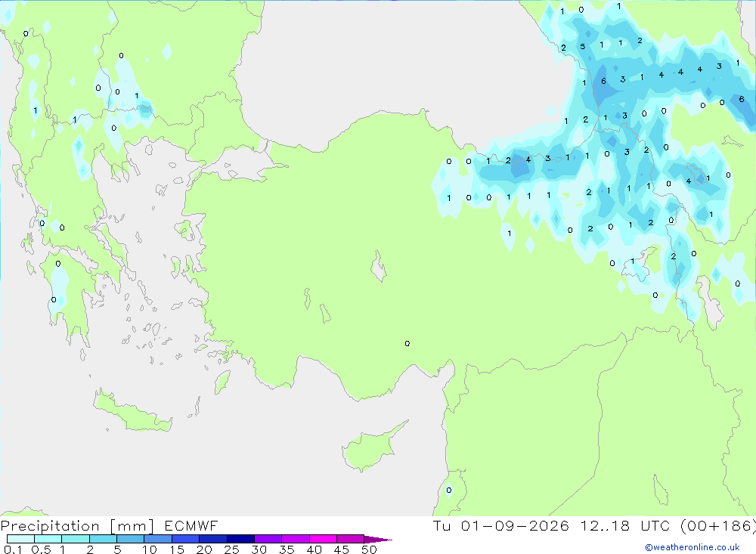Click the date Tu 01-09-2026

coord(501,525)
